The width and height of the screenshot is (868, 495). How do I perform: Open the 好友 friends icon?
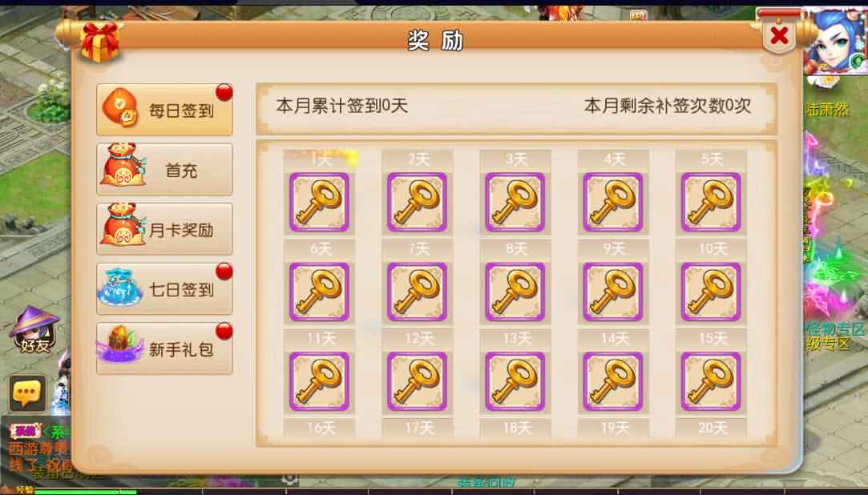point(35,331)
